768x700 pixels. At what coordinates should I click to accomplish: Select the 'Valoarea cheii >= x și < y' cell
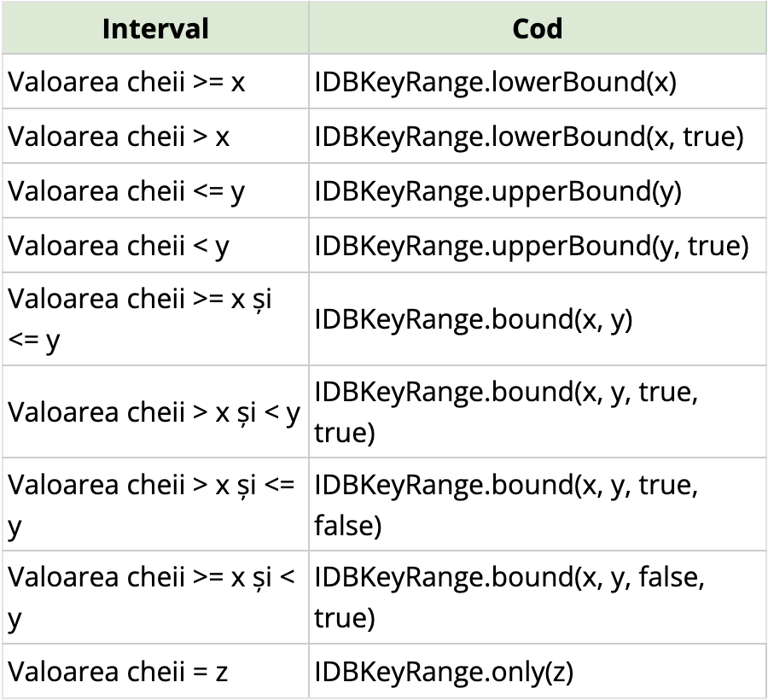coord(155,597)
